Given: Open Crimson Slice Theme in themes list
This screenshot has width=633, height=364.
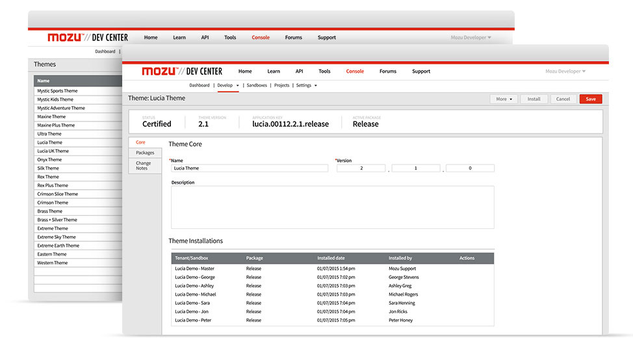Looking at the screenshot, I should [78, 194].
